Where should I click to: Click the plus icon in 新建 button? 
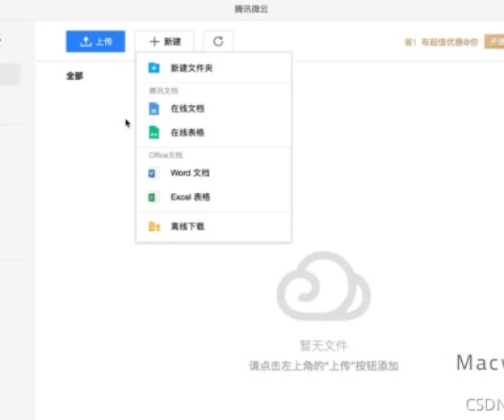tap(155, 41)
